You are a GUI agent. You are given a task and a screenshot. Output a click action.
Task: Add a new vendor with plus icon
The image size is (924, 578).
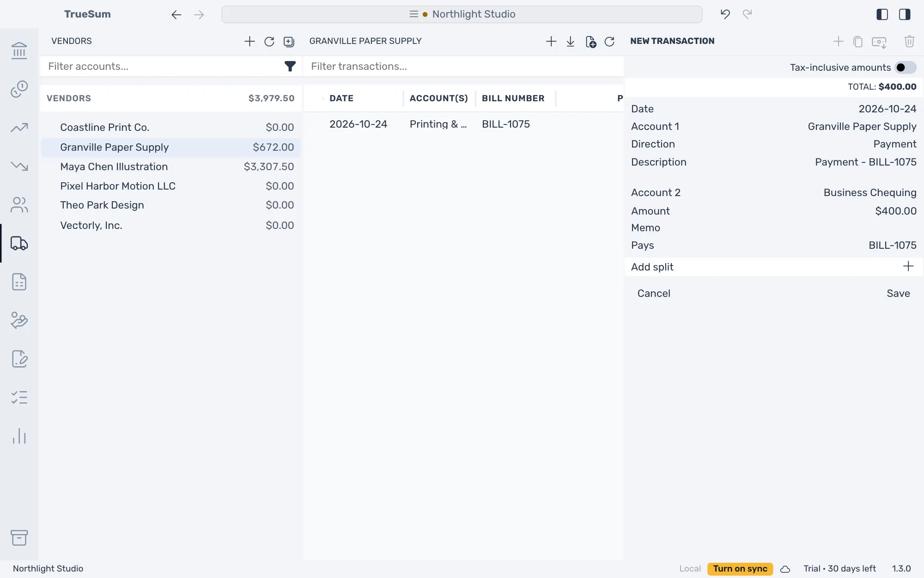click(249, 41)
